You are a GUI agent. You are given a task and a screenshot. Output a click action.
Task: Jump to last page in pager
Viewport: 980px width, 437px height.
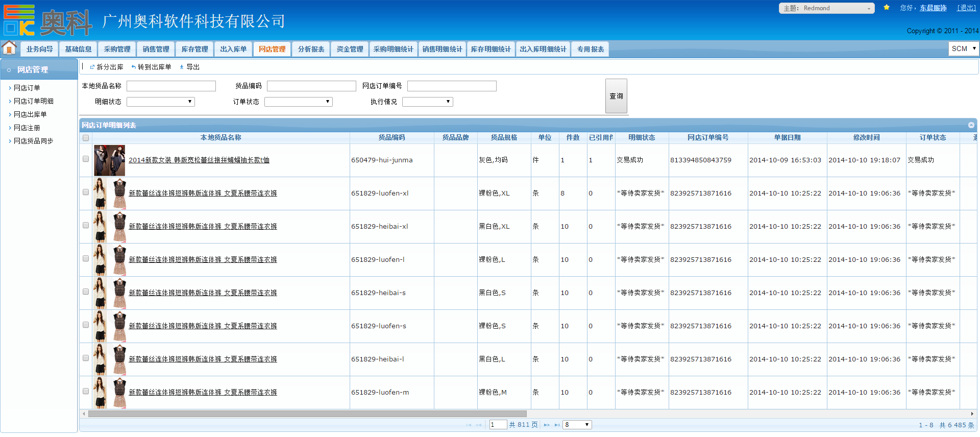coord(557,425)
